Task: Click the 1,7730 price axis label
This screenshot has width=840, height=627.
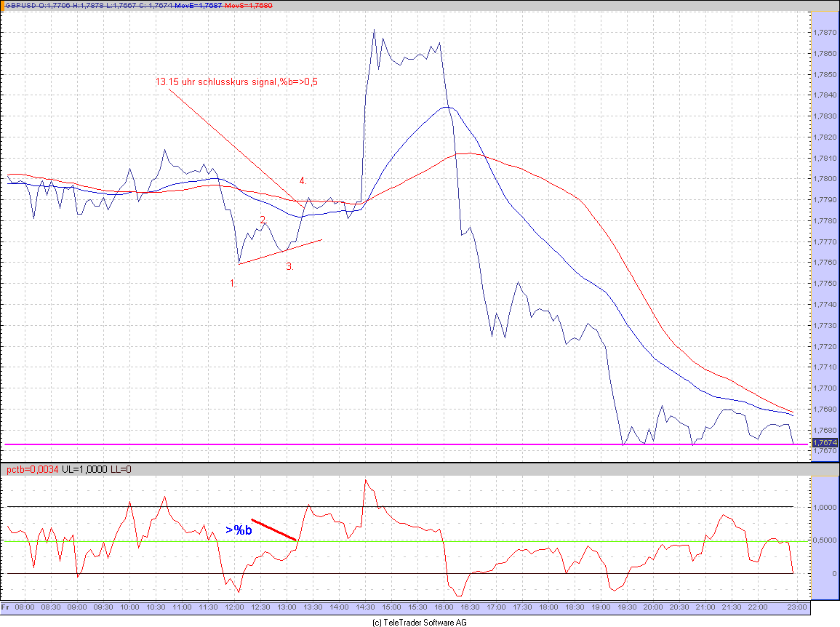Action: (x=825, y=326)
